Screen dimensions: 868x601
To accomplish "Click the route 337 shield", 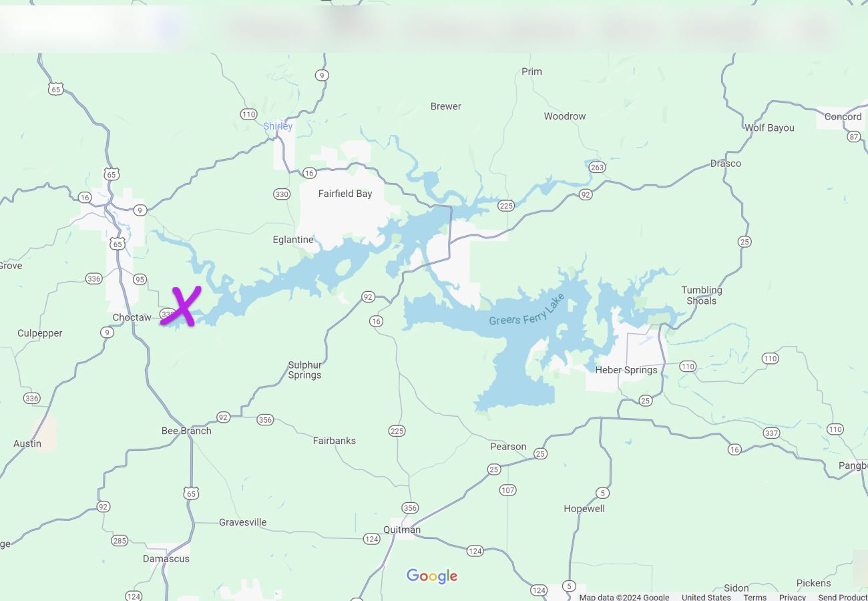I will pyautogui.click(x=771, y=433).
